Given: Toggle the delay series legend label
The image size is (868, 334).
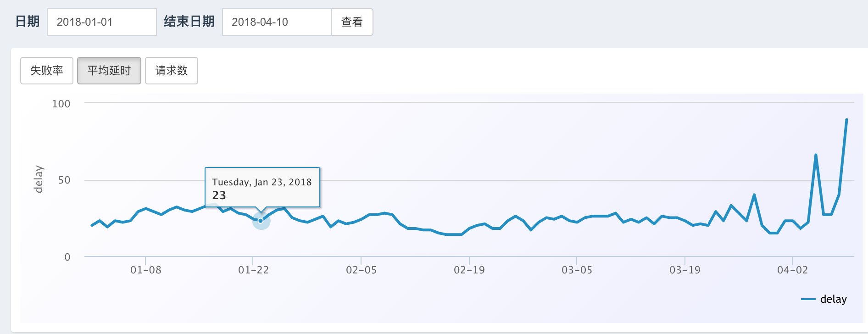Looking at the screenshot, I should [x=833, y=299].
